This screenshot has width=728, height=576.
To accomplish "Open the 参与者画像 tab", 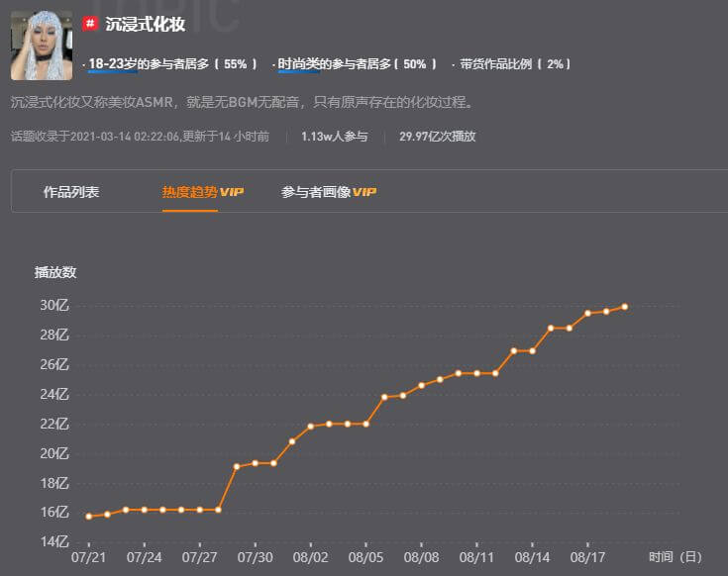I will pyautogui.click(x=316, y=192).
